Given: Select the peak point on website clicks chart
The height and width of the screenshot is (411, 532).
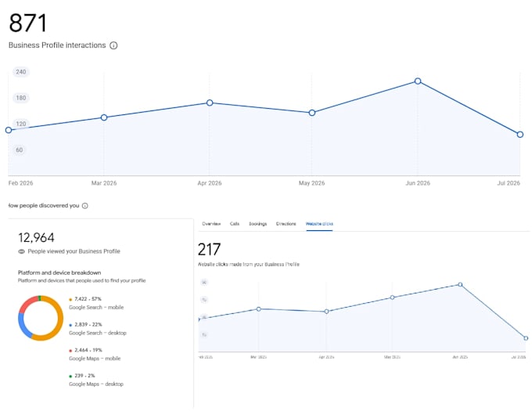Looking at the screenshot, I should click(x=460, y=284).
